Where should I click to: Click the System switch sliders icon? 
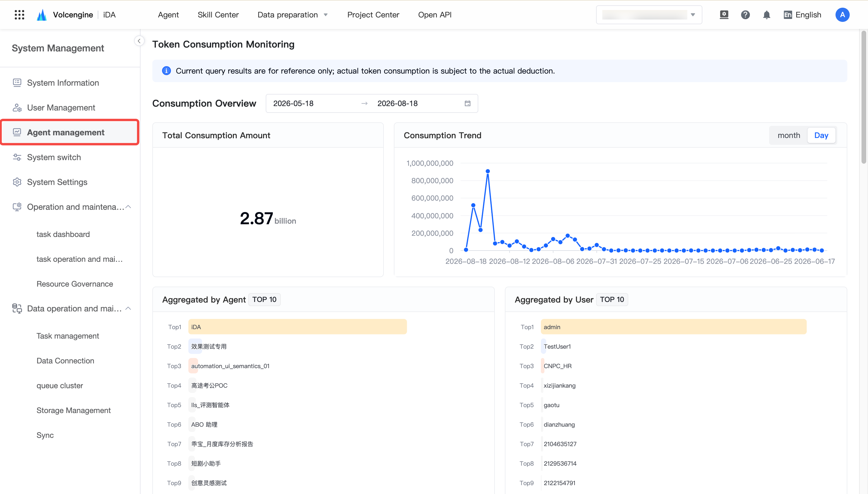click(x=17, y=157)
